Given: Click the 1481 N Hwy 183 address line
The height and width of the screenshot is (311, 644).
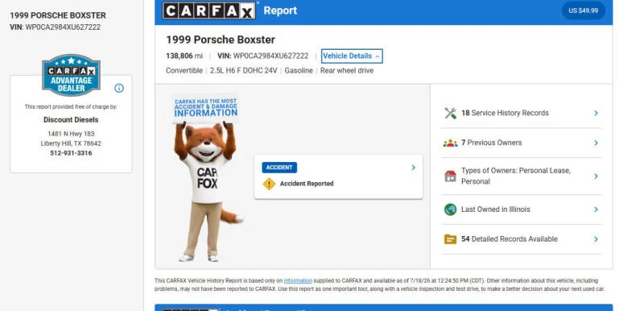Looking at the screenshot, I should click(x=71, y=134).
